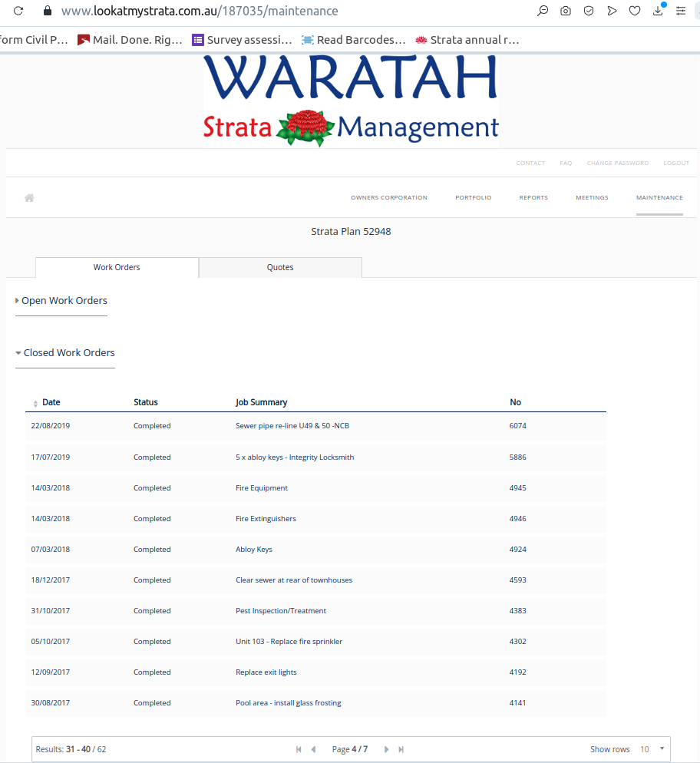Collapse the Closed Work Orders section

tap(65, 353)
